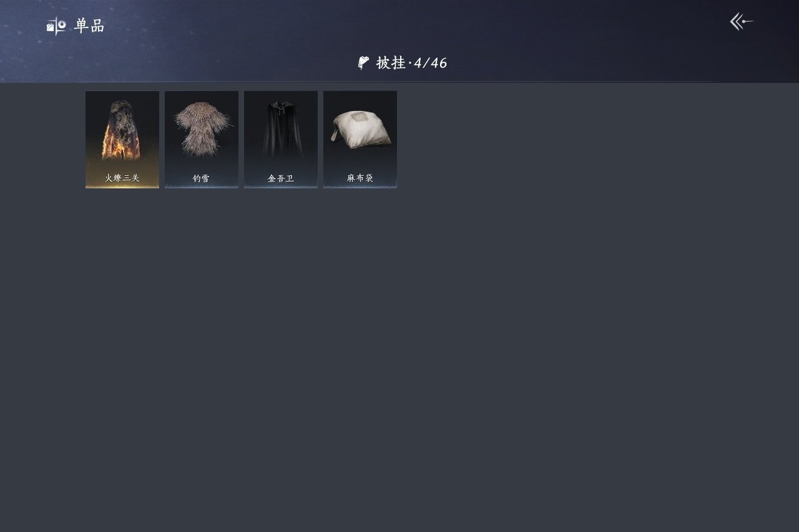Viewport: 799px width, 532px height.
Task: Click the 金吾卫 name label
Action: pyautogui.click(x=281, y=178)
